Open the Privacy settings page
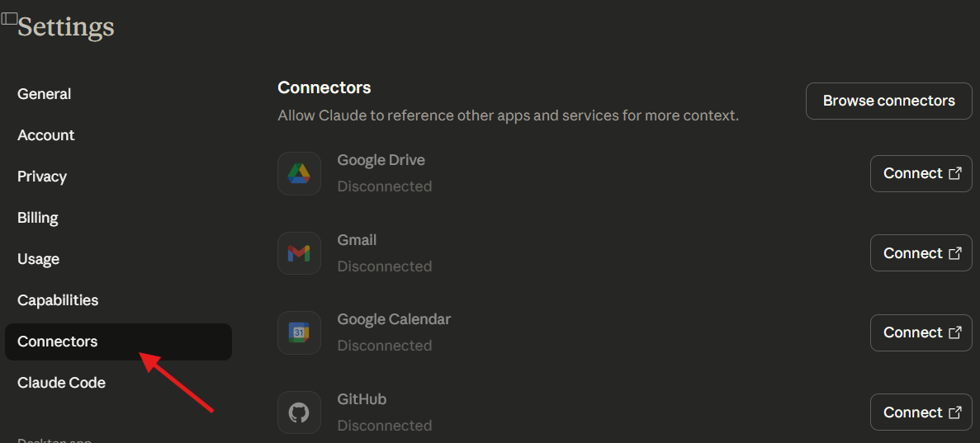This screenshot has height=443, width=980. pos(42,177)
